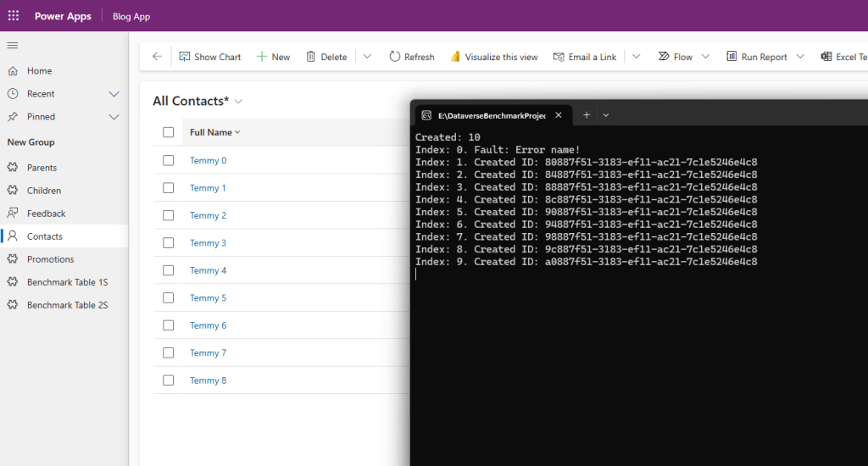The height and width of the screenshot is (466, 868).
Task: Click the Promotions puzzle icon in sidebar
Action: pyautogui.click(x=13, y=259)
